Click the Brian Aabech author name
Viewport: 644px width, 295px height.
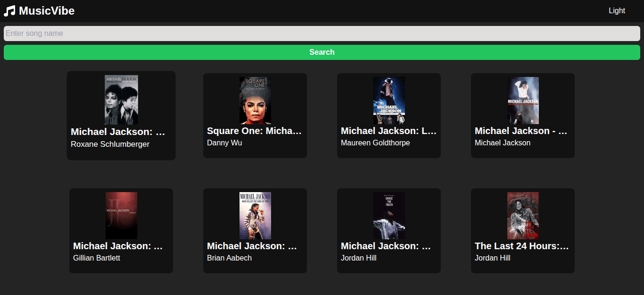point(229,258)
